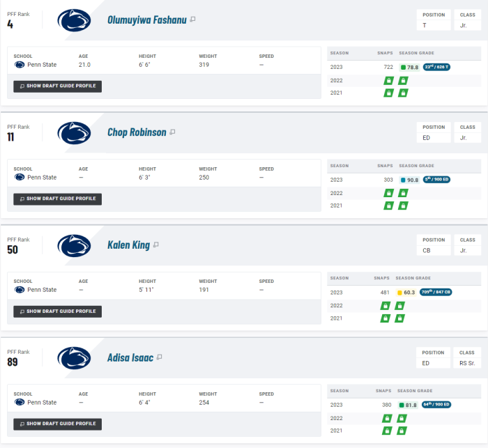Click locked 2022 season grade icon for Adisa Isaac
The height and width of the screenshot is (448, 488).
402,419
